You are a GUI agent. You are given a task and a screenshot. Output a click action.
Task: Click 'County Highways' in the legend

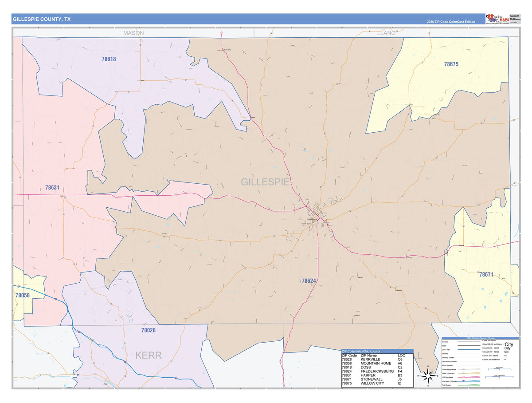coord(449,369)
